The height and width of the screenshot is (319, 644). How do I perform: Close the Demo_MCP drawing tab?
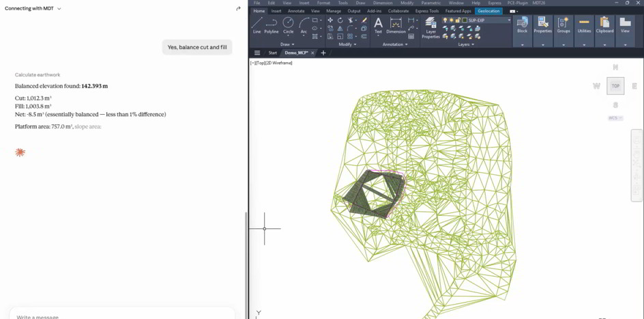click(x=312, y=53)
